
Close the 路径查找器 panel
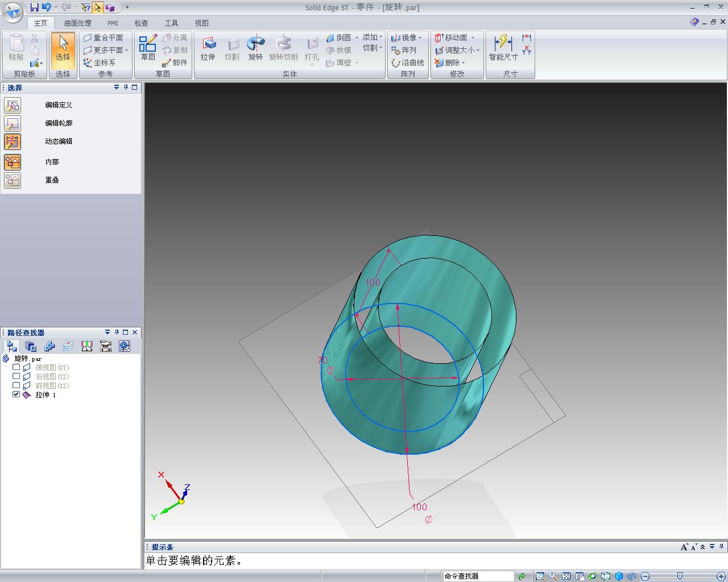(135, 332)
